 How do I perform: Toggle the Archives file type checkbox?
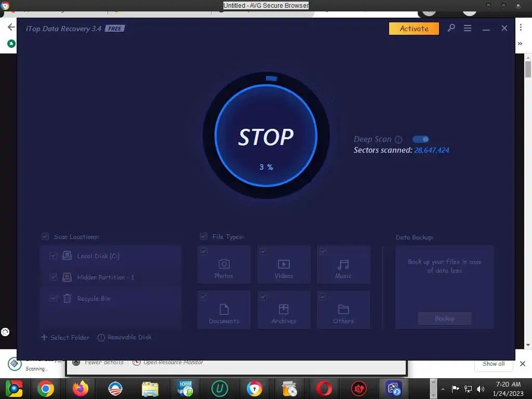pos(263,297)
